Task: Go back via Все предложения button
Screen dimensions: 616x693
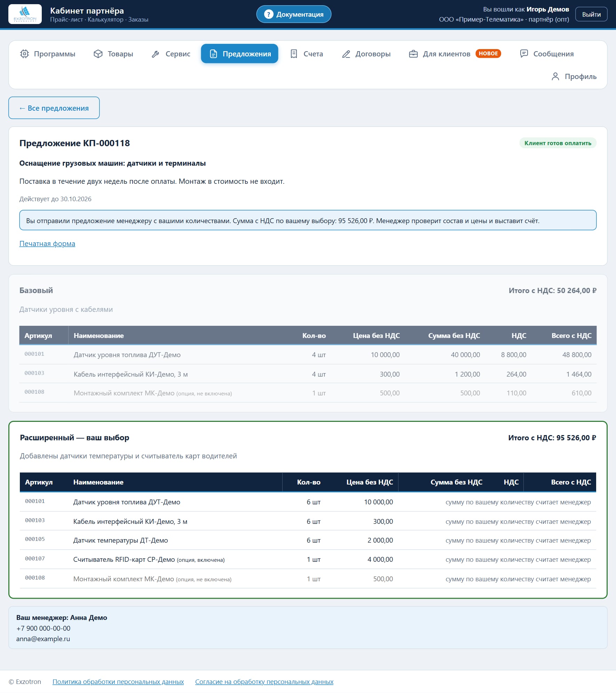Action: [54, 108]
